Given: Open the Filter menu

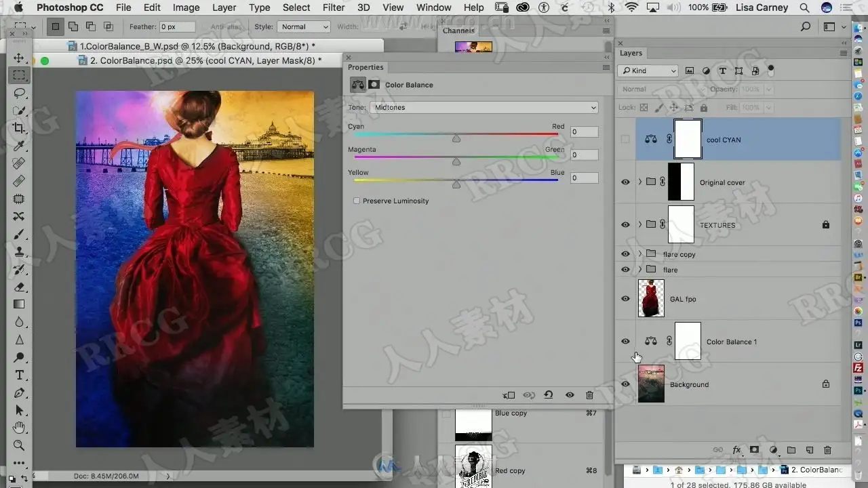Looking at the screenshot, I should point(333,7).
